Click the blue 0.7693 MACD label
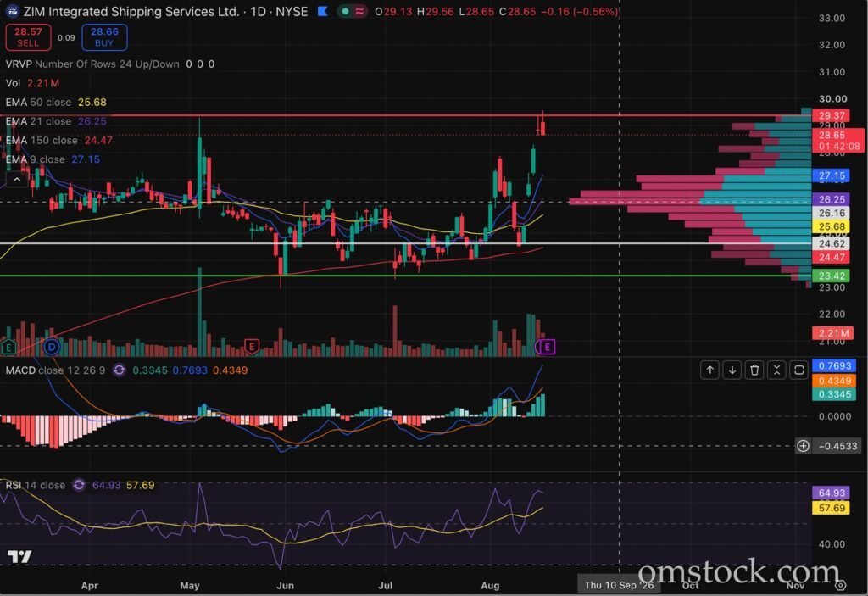 834,365
